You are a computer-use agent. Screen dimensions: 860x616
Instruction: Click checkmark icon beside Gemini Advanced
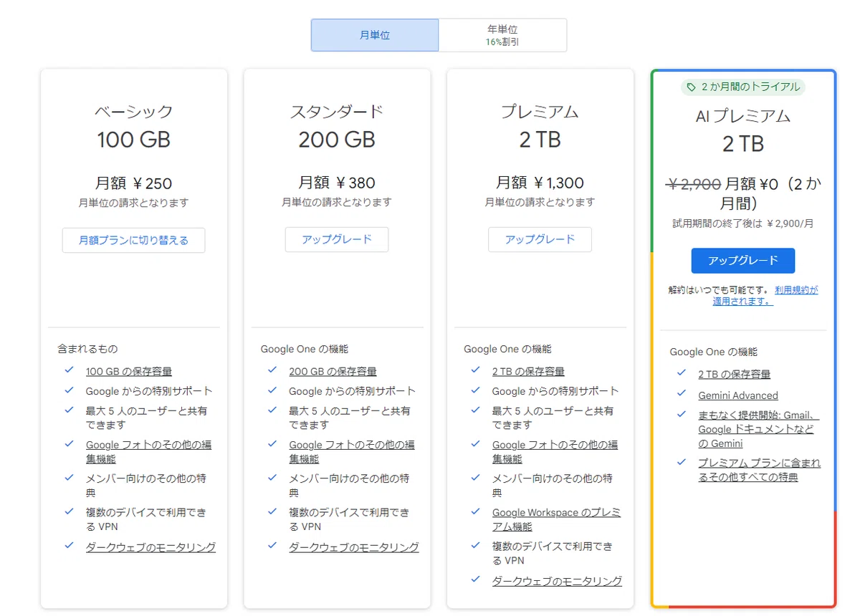click(682, 394)
